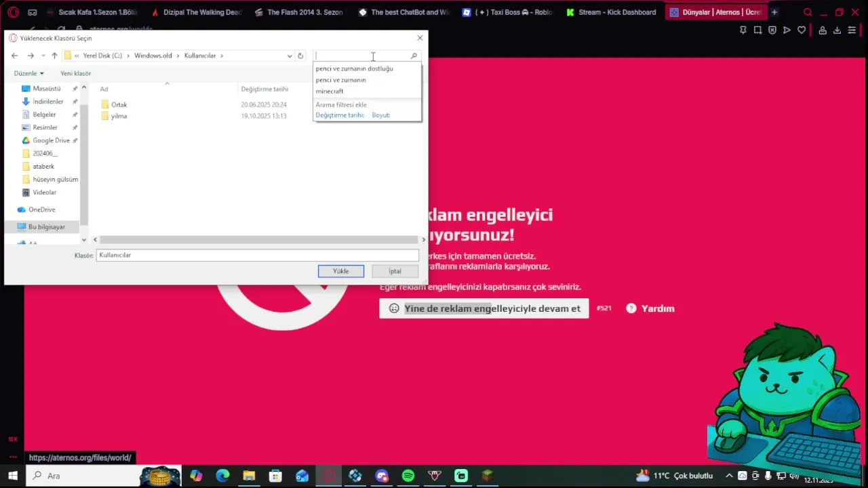The height and width of the screenshot is (488, 868).
Task: Refresh the folder view
Action: [x=300, y=56]
